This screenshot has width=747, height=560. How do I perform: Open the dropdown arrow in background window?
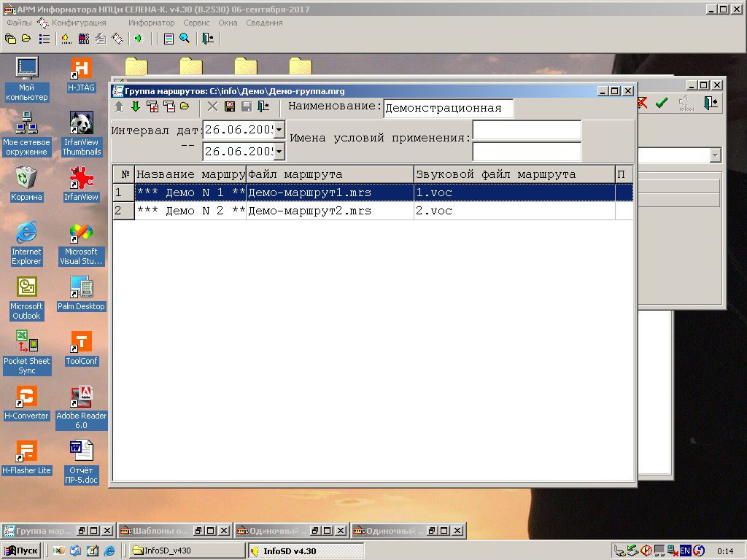point(715,155)
